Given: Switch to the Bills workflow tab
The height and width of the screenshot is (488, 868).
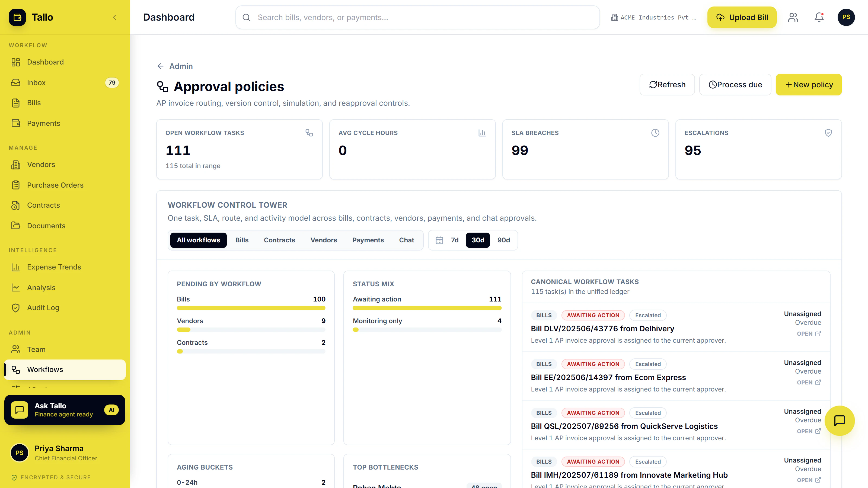Looking at the screenshot, I should coord(242,240).
